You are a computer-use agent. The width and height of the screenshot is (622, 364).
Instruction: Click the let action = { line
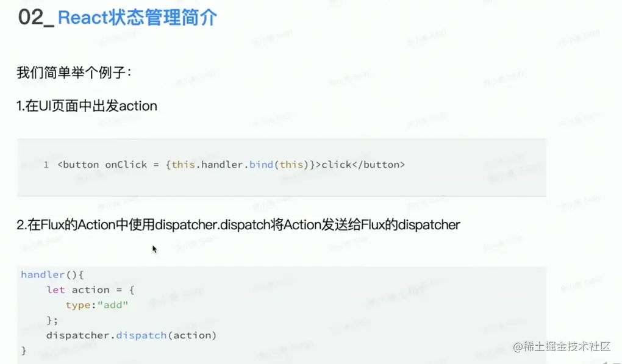(x=90, y=290)
